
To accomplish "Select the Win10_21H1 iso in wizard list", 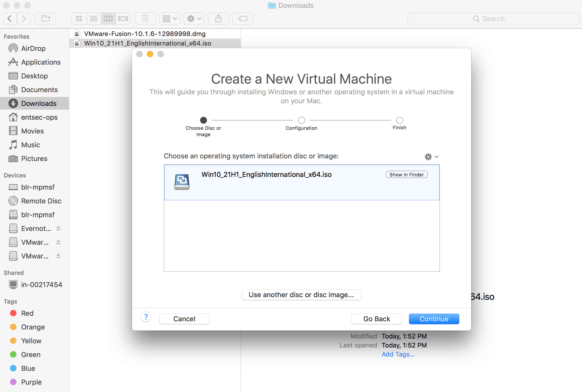I will [x=302, y=182].
